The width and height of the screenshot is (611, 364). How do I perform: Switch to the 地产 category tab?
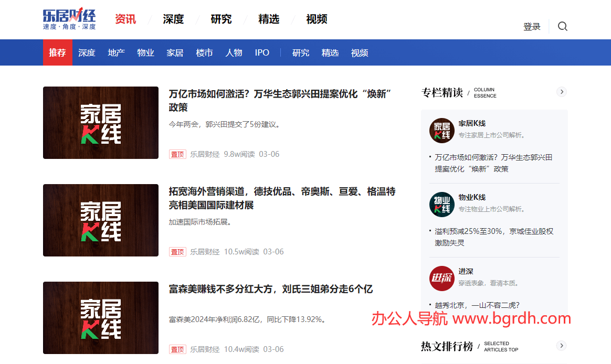[116, 52]
